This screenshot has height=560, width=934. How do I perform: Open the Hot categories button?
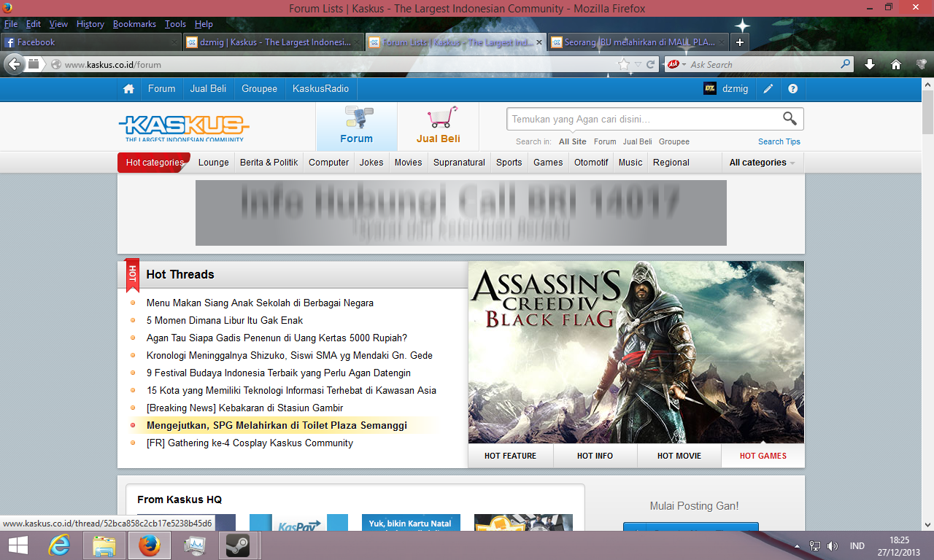154,163
